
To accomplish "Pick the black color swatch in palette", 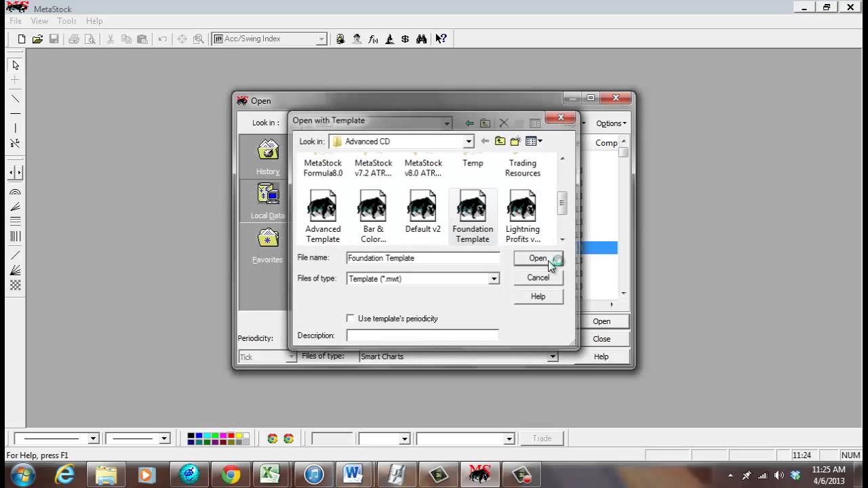I will [191, 436].
